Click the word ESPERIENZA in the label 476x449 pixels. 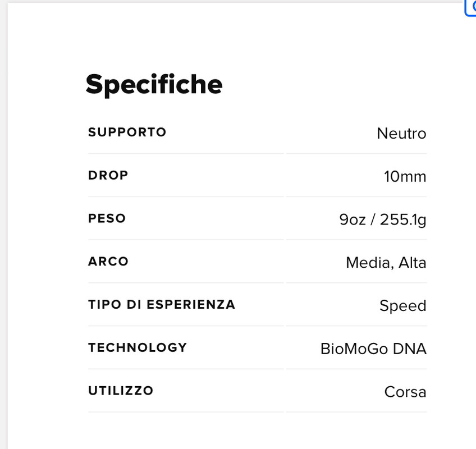point(191,305)
